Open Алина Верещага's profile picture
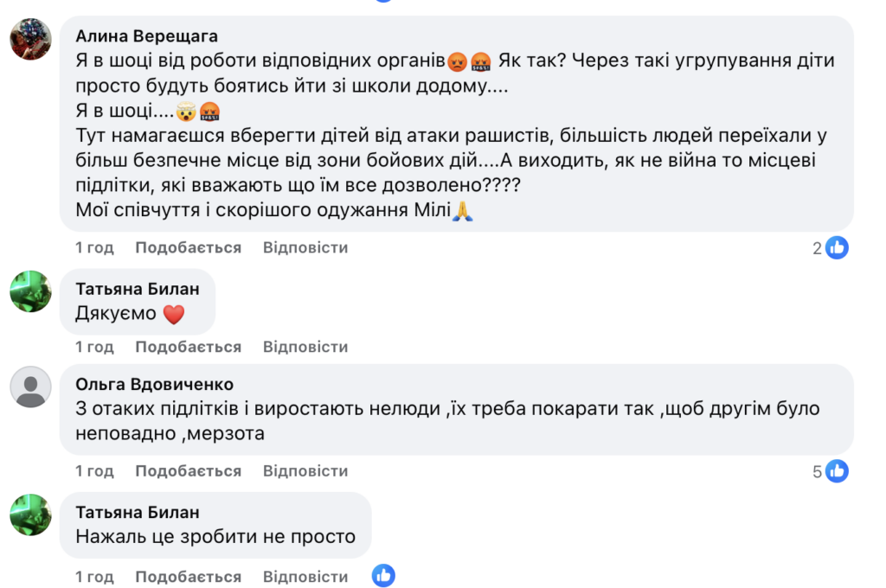This screenshot has height=588, width=886. [30, 39]
